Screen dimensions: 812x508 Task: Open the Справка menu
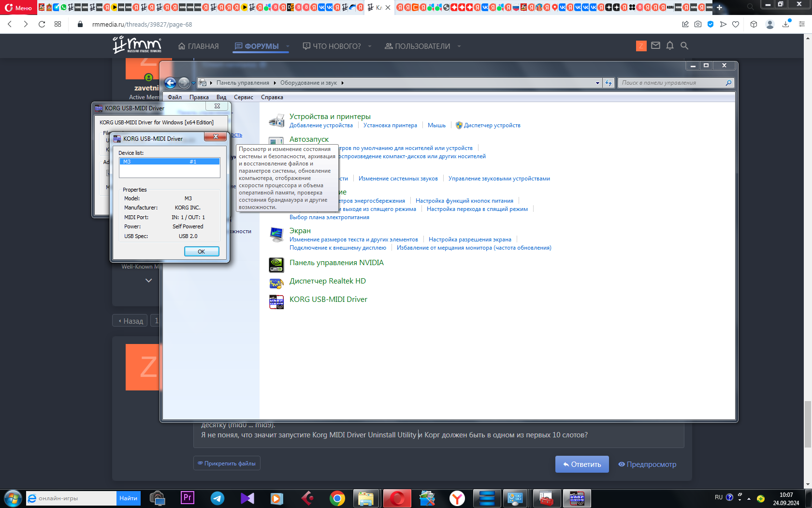[272, 97]
